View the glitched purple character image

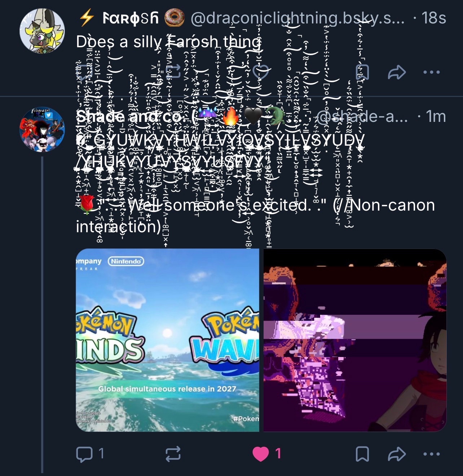pyautogui.click(x=355, y=340)
